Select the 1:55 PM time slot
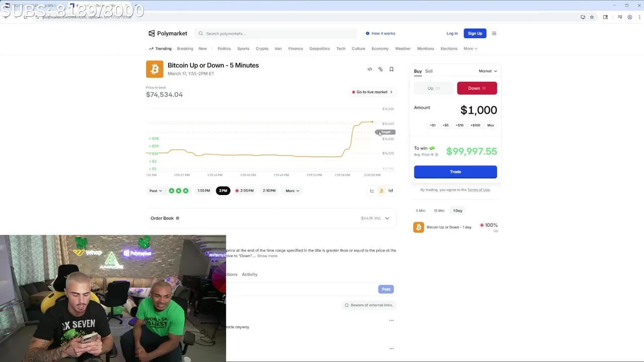 click(x=204, y=191)
